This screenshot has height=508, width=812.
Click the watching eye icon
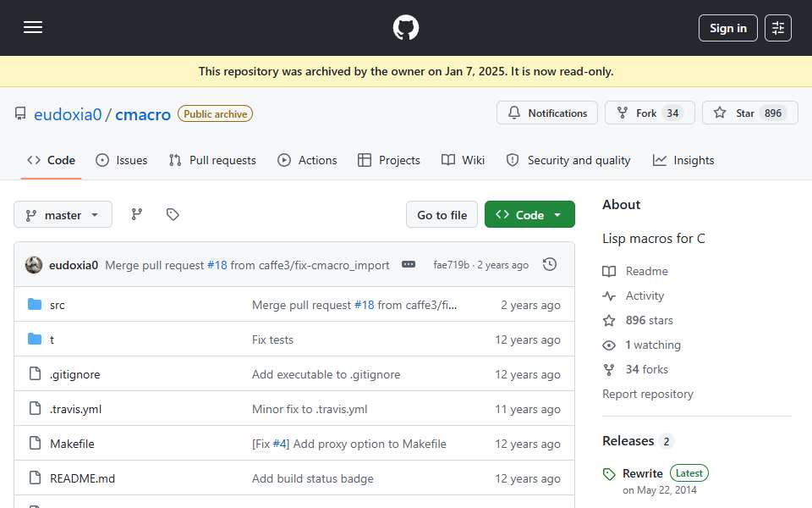click(x=609, y=345)
